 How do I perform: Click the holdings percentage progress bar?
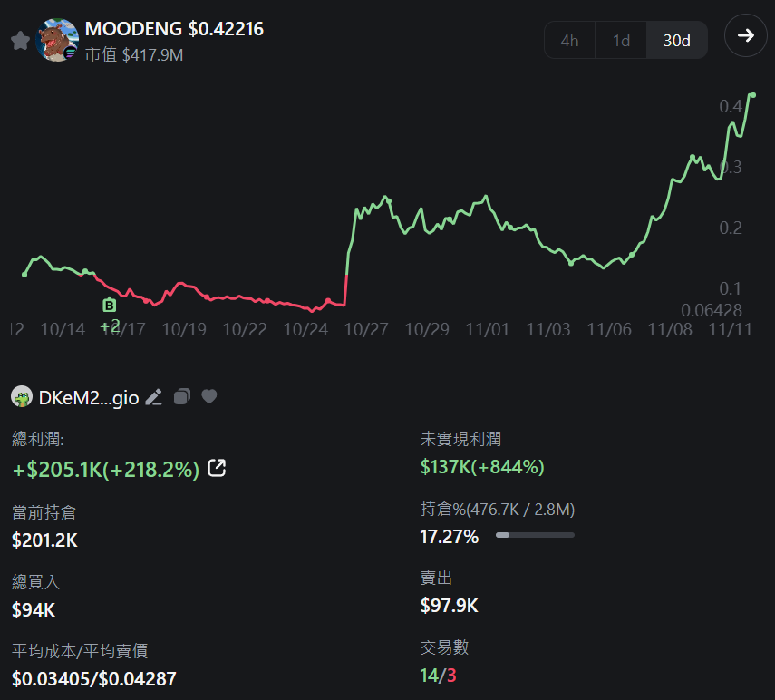[x=535, y=535]
